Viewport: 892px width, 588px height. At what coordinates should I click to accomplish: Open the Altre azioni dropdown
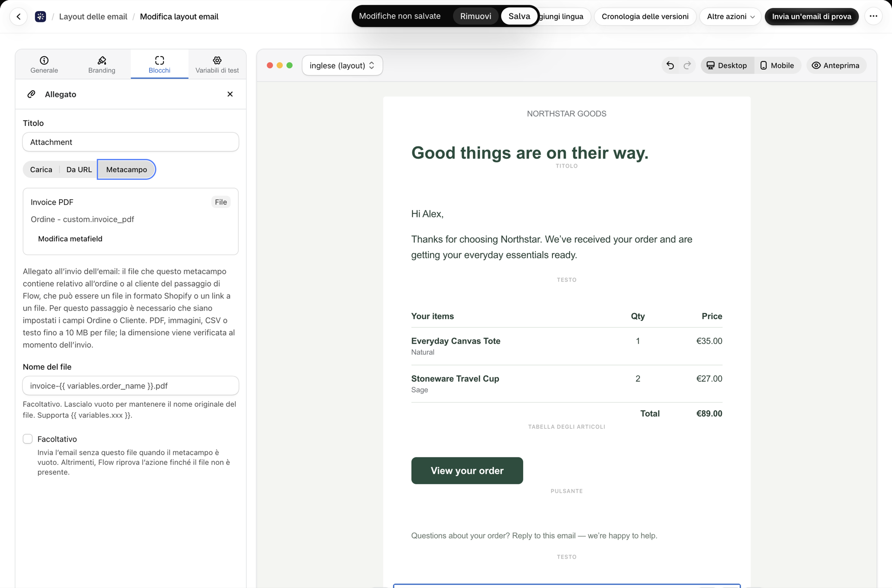(730, 16)
